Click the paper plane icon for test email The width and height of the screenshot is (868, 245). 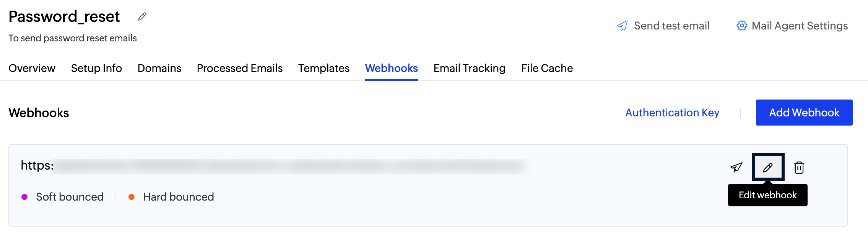click(x=623, y=26)
